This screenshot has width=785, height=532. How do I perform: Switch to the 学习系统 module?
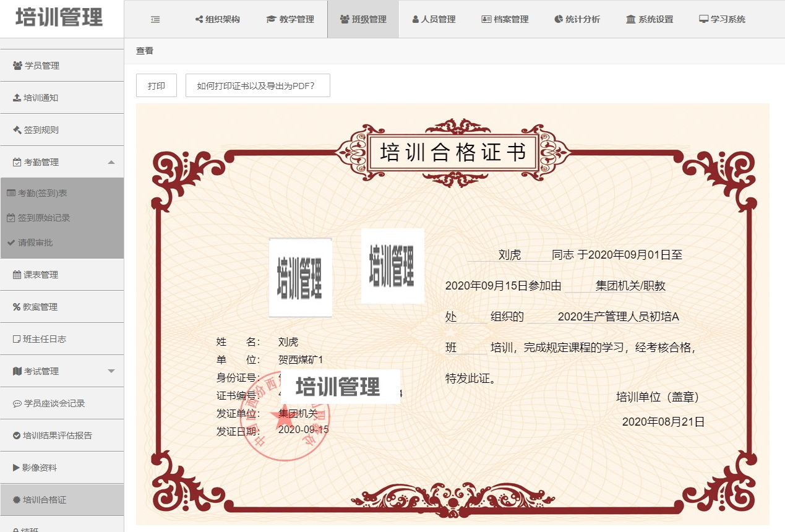point(722,19)
